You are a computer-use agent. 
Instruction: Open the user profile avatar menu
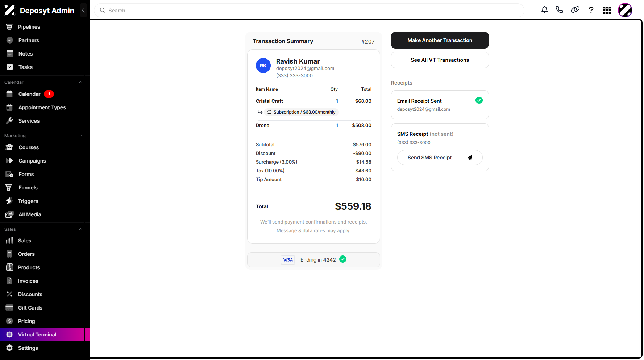(625, 10)
